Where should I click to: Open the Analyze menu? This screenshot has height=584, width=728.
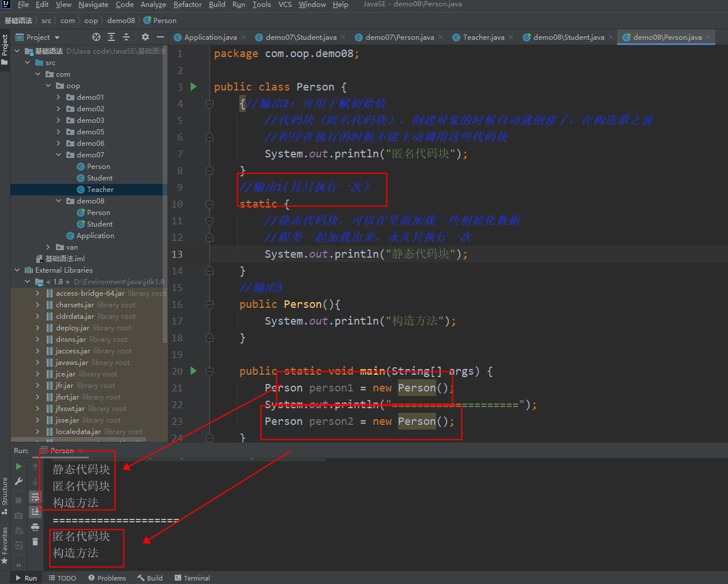tap(153, 5)
